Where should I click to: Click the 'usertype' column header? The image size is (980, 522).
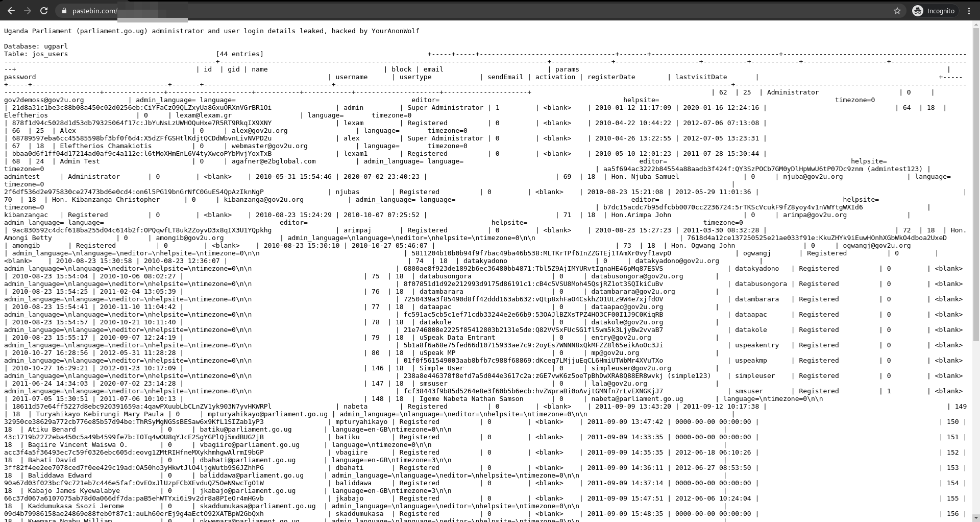[415, 77]
